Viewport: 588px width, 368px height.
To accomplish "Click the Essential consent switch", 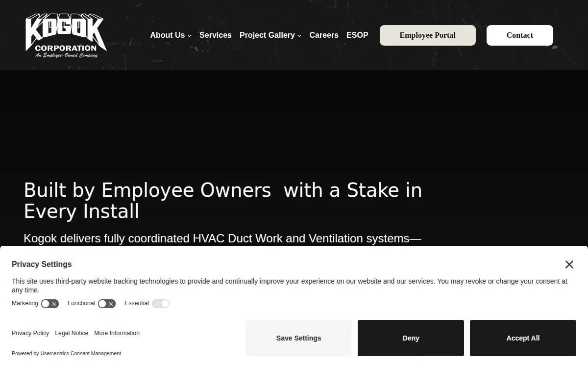I will click(161, 304).
